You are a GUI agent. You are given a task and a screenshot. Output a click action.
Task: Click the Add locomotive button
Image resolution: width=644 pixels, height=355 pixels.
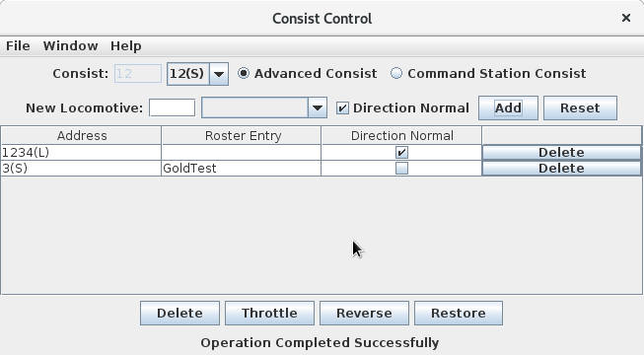click(x=508, y=108)
